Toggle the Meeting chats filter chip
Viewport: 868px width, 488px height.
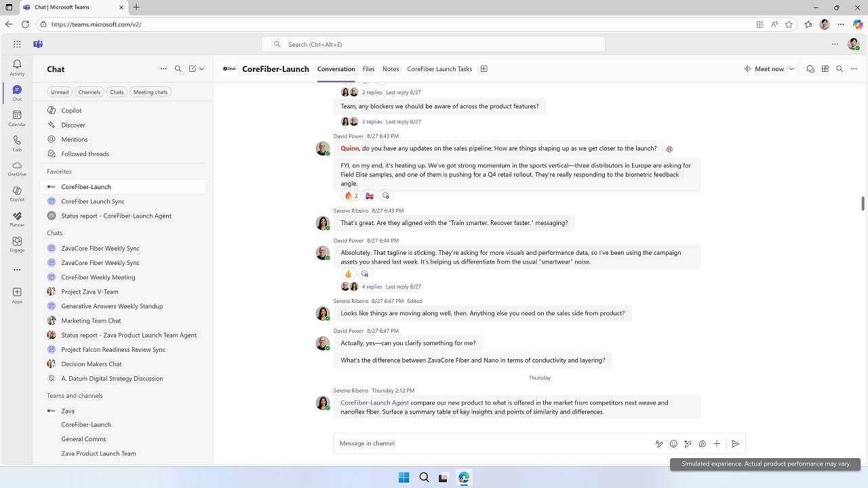pos(151,92)
